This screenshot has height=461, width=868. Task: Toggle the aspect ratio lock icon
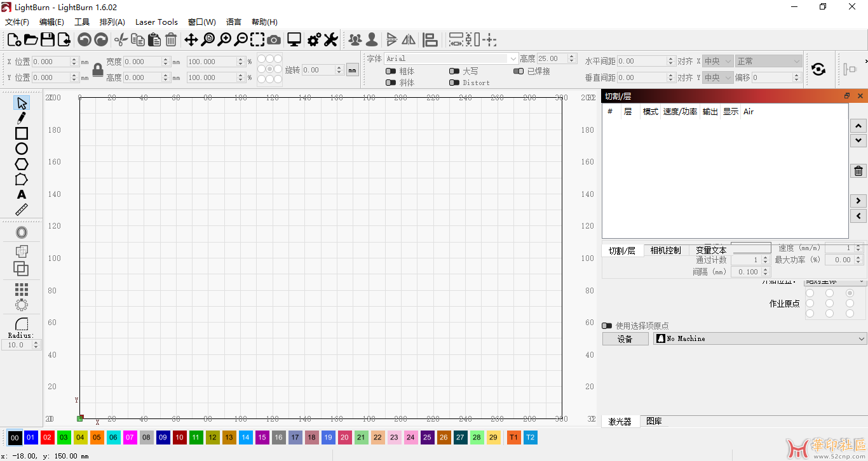pos(98,70)
